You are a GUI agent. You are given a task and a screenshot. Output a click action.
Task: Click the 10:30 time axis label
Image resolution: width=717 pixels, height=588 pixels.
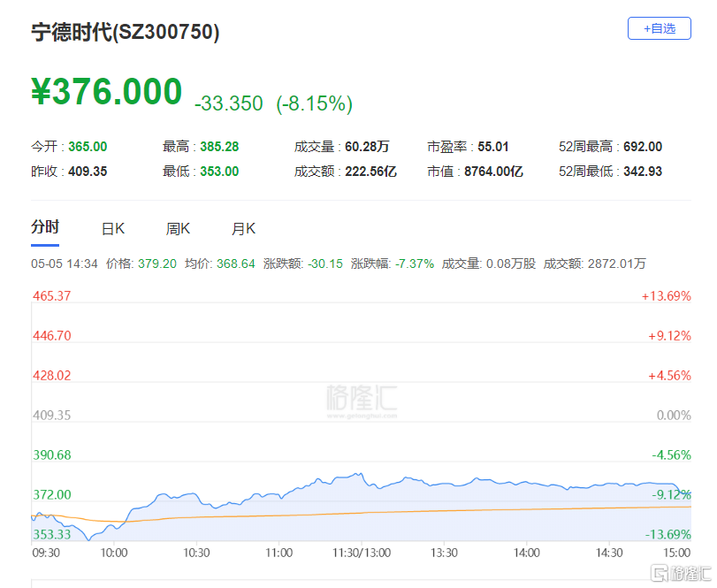click(x=196, y=553)
